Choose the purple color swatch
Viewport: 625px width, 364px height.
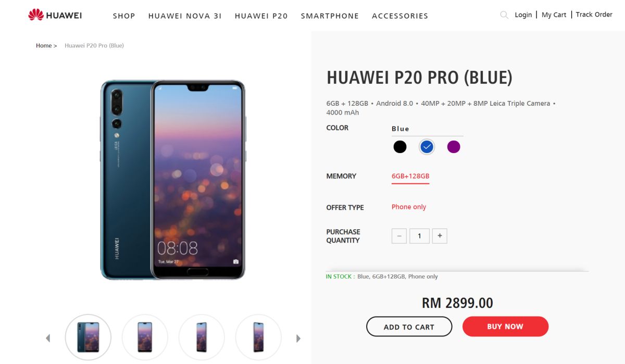454,147
